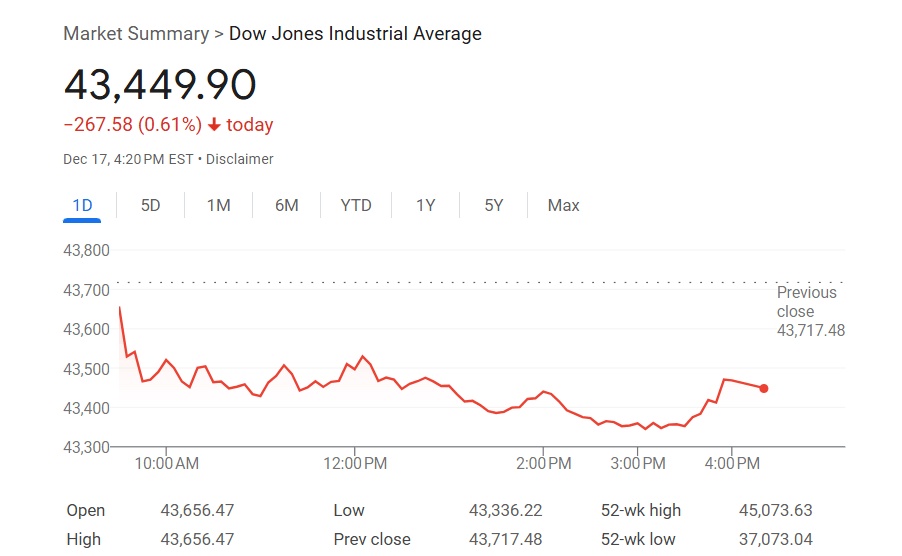Screen dimensions: 902x556
Task: Select the 5Y time range tab
Action: [x=494, y=205]
